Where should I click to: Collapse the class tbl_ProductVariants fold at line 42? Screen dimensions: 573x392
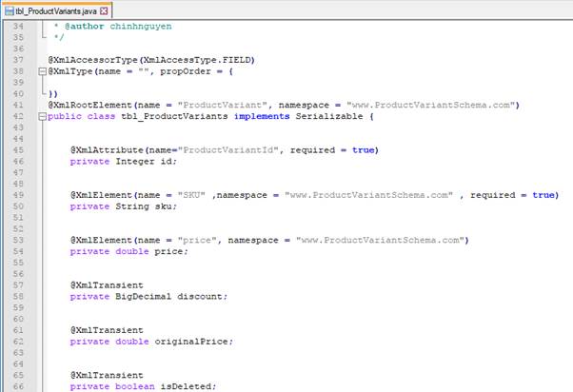point(43,116)
